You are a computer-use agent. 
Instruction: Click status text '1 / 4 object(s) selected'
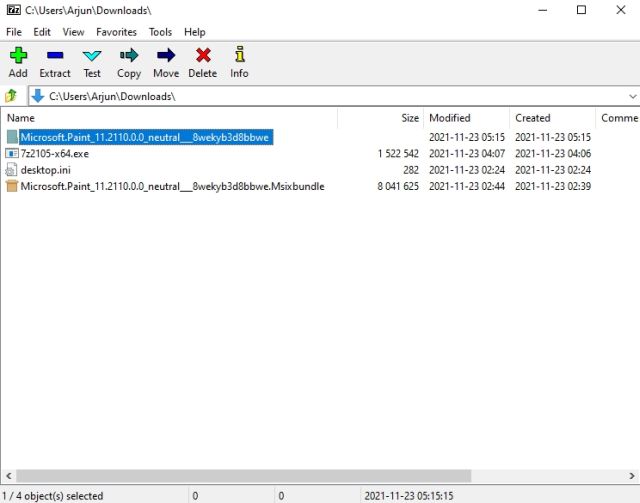(53, 496)
